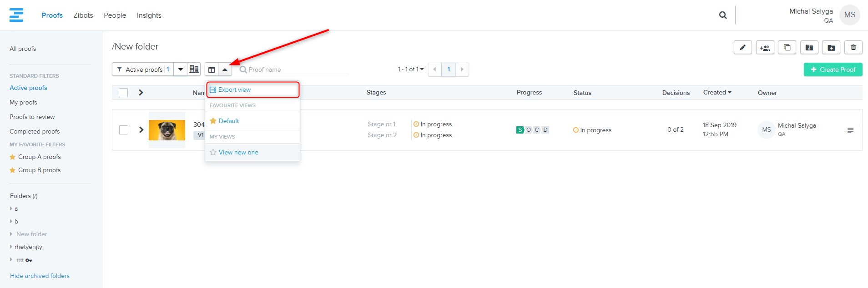868x288 pixels.
Task: Toggle star on View new one
Action: coord(213,152)
